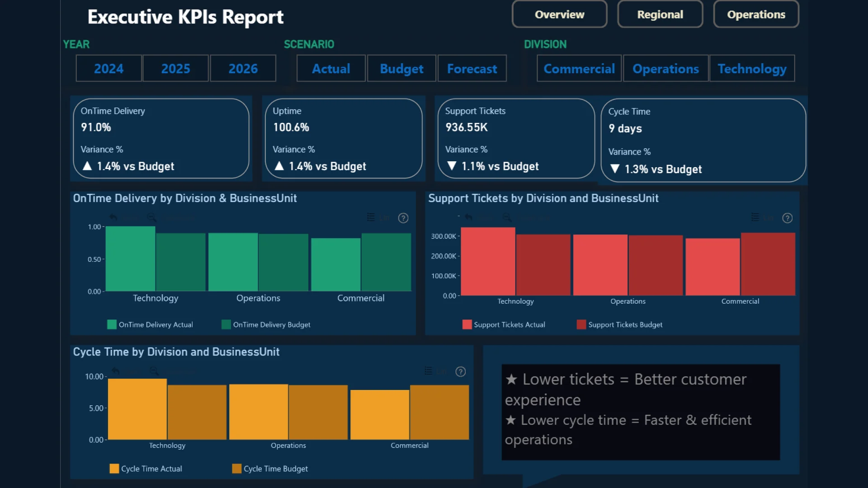Click zoom-out magnifier on Support Tickets chart
Screen dimensions: 868x488
(507, 218)
